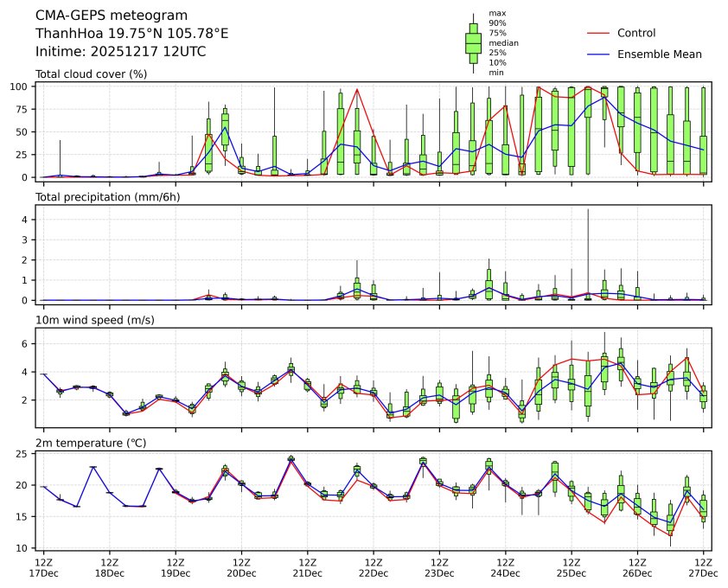Screen dimensions: 728x588
Task: Click the Total cloud cover panel title
Action: coord(91,74)
